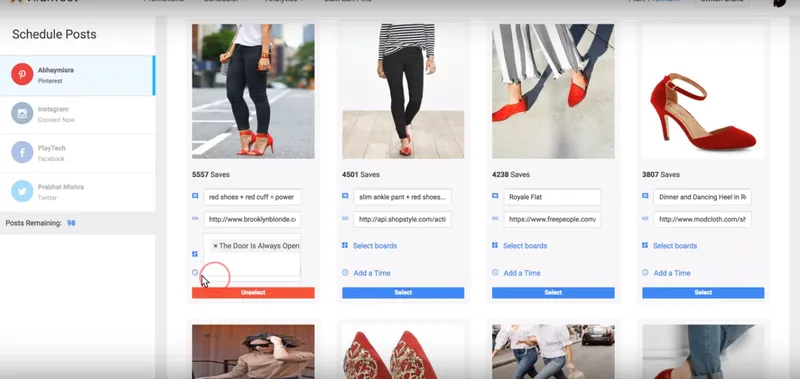The image size is (800, 379).
Task: Click the boards grid icon in the 3807 Saves card
Action: tap(645, 245)
